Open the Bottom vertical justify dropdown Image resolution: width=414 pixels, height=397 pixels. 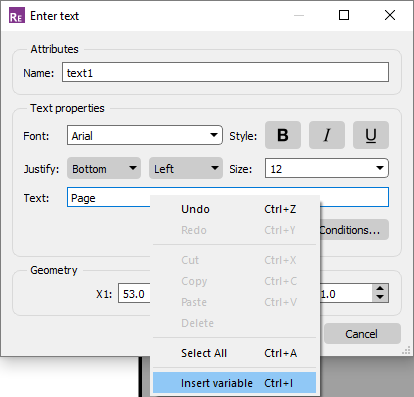coord(104,168)
